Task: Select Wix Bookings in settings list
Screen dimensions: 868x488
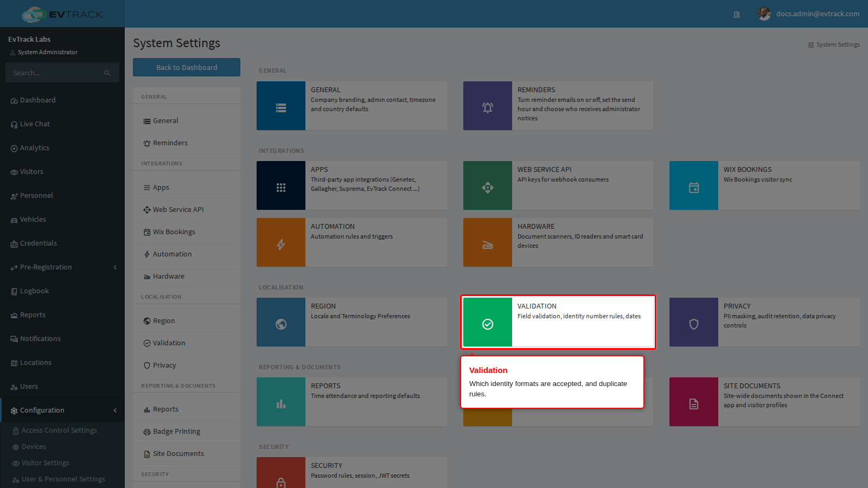Action: [187, 232]
